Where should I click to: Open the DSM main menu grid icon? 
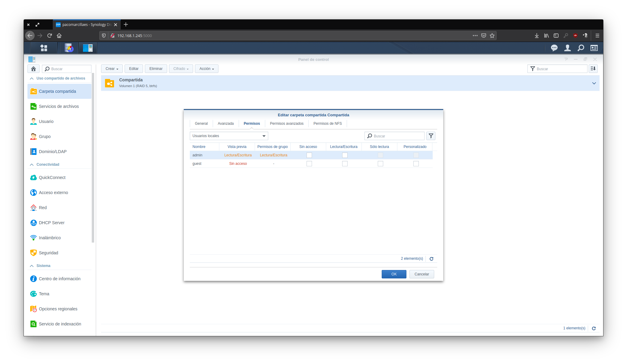44,48
